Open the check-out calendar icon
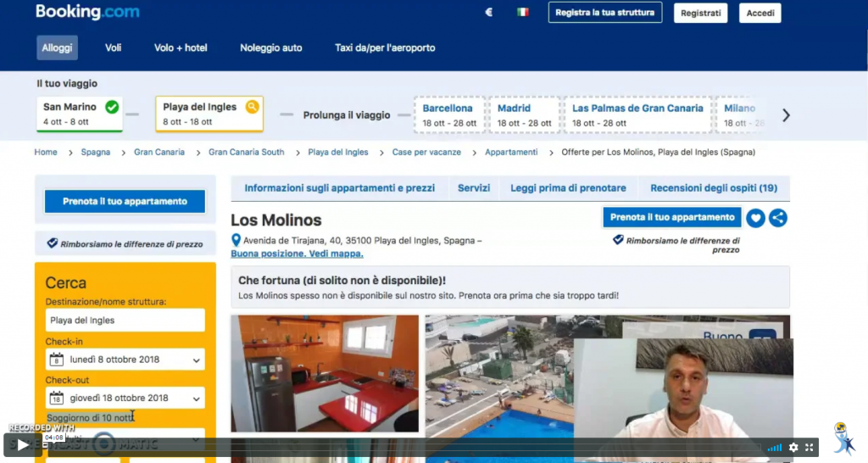 tap(57, 398)
